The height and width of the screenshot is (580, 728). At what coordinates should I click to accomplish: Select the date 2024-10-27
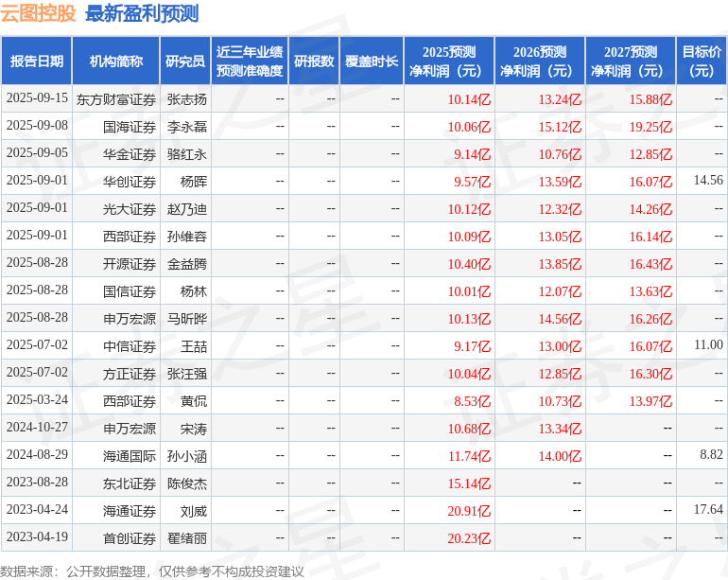[37, 427]
